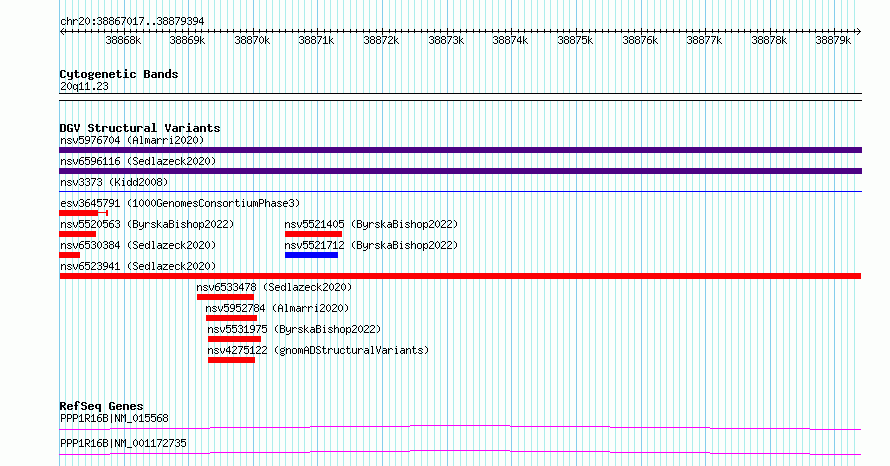Image resolution: width=890 pixels, height=466 pixels.
Task: Click the red bar under nsv5952784
Action: [232, 318]
